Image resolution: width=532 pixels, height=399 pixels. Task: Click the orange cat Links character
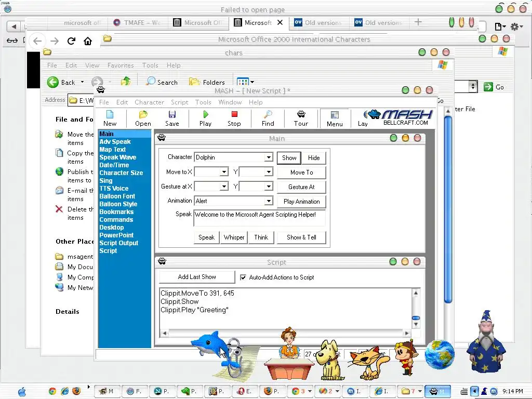pyautogui.click(x=368, y=362)
